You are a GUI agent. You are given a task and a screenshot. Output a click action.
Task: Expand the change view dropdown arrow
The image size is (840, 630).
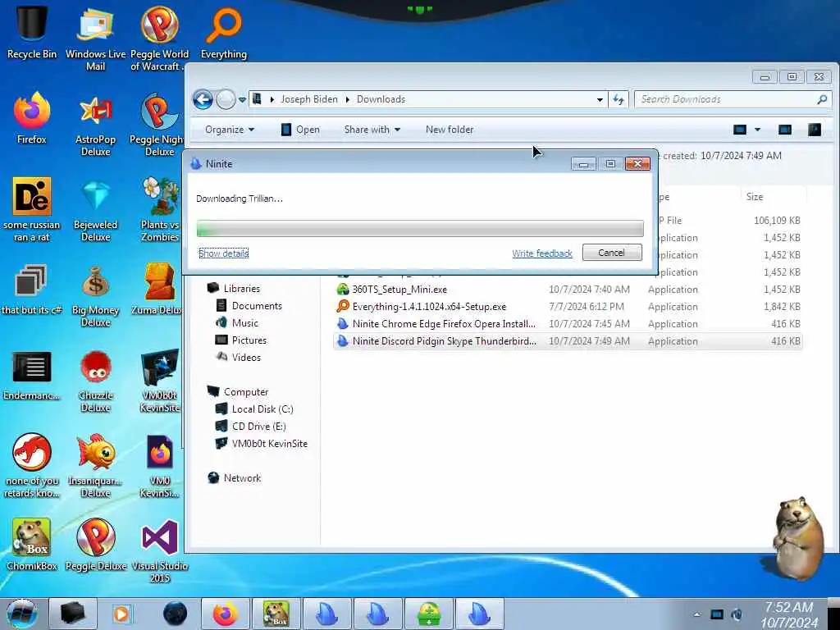757,130
